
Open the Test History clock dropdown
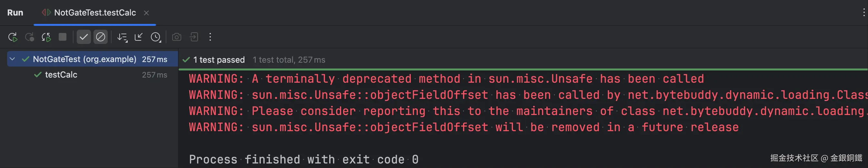(156, 37)
